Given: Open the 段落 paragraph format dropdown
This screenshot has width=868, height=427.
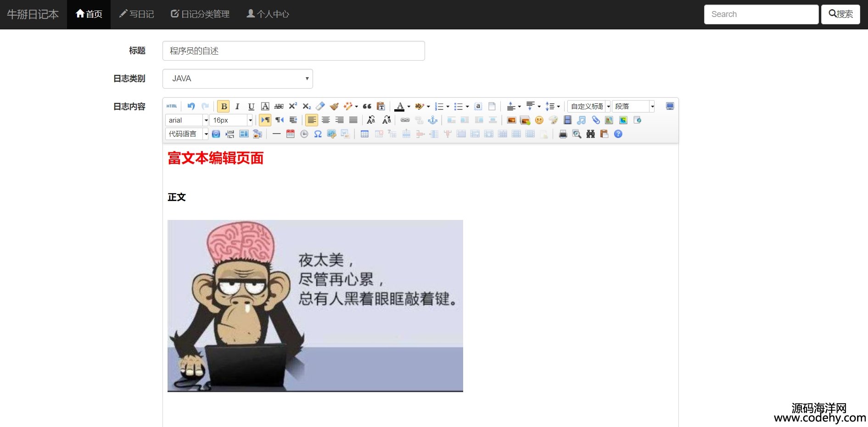Looking at the screenshot, I should pyautogui.click(x=633, y=107).
